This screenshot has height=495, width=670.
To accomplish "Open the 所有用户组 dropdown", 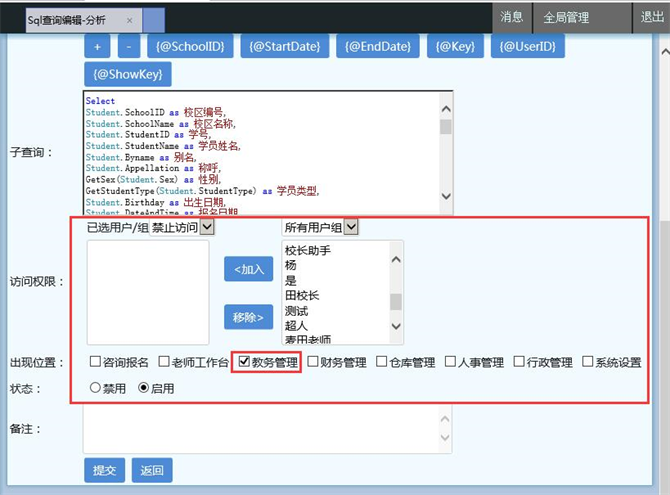I will coord(320,227).
